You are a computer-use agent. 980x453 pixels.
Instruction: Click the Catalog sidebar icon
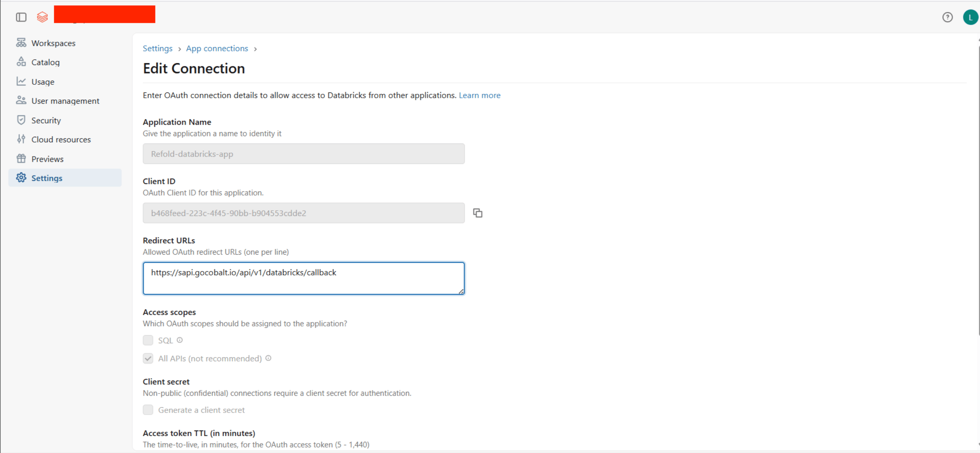[x=21, y=62]
